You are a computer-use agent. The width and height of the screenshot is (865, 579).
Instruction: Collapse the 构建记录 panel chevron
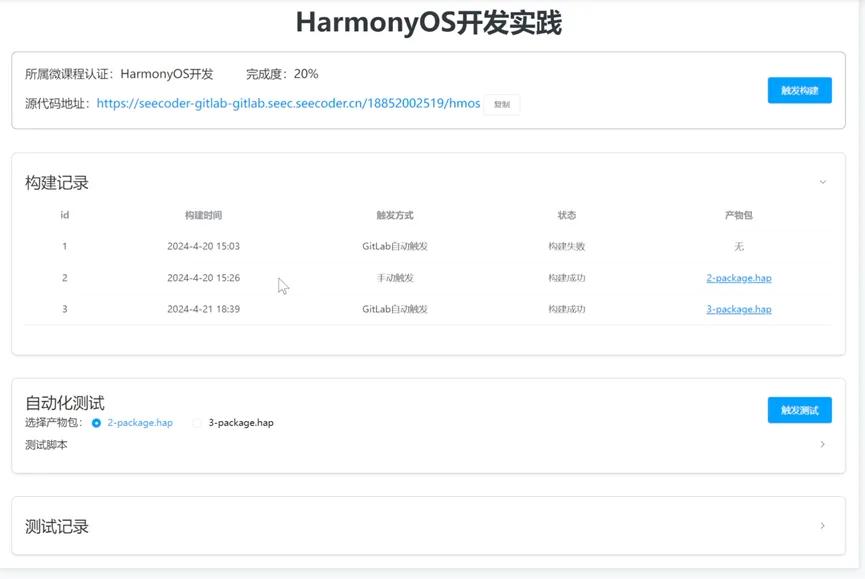point(823,182)
